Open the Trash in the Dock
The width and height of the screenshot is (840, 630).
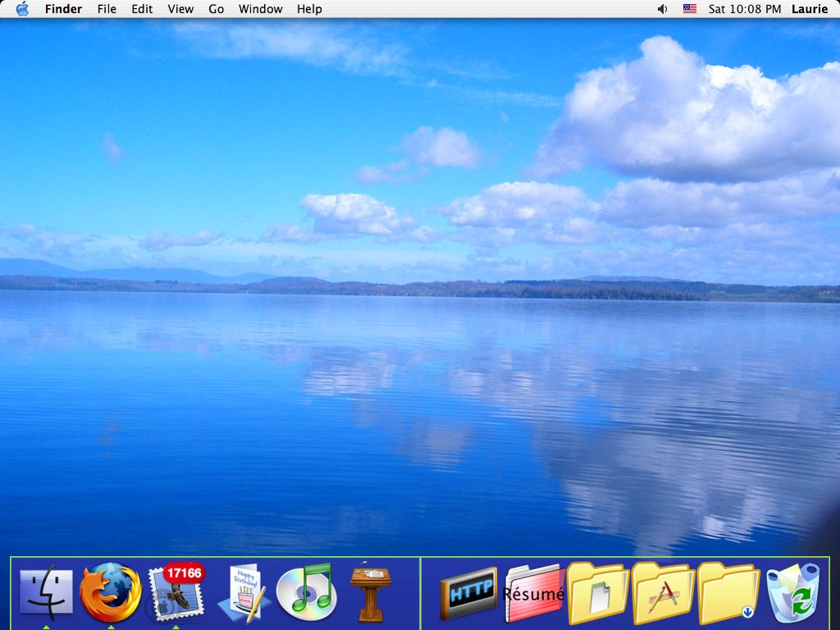click(793, 592)
